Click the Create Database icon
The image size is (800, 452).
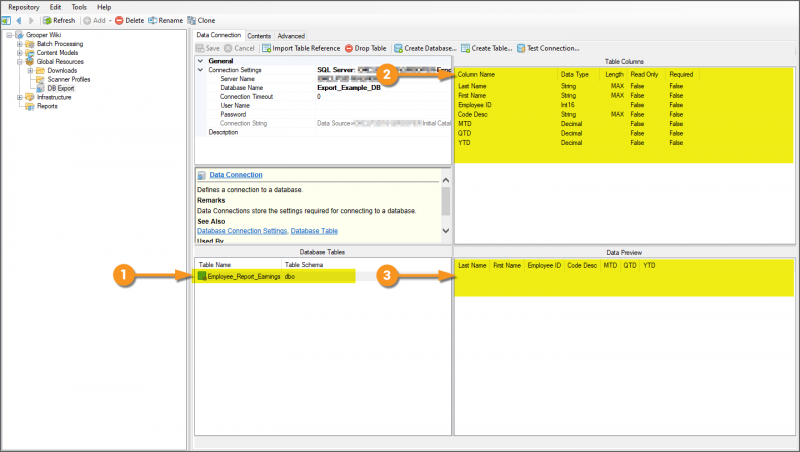pyautogui.click(x=399, y=48)
